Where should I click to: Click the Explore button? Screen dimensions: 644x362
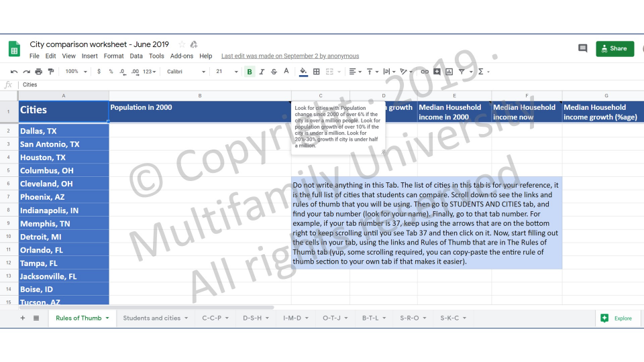617,318
